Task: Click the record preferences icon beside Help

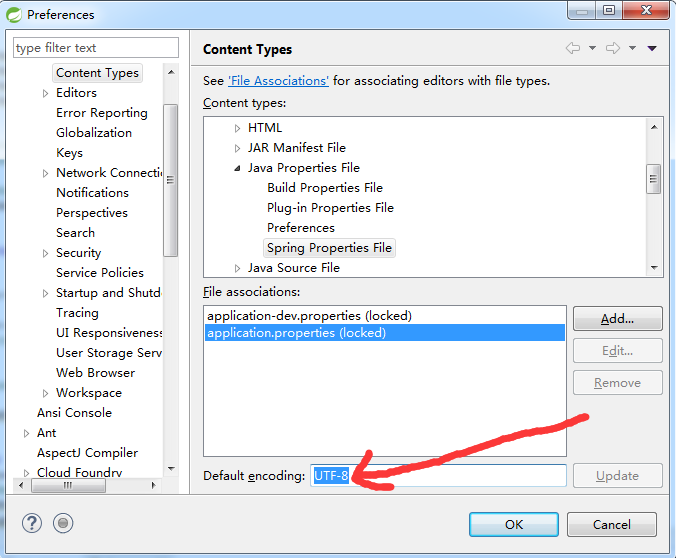Action: 63,524
